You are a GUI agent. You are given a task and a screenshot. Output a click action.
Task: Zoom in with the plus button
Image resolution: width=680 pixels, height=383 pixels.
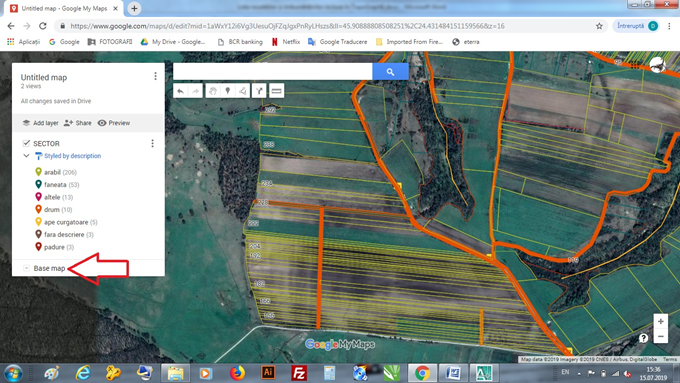tap(660, 321)
